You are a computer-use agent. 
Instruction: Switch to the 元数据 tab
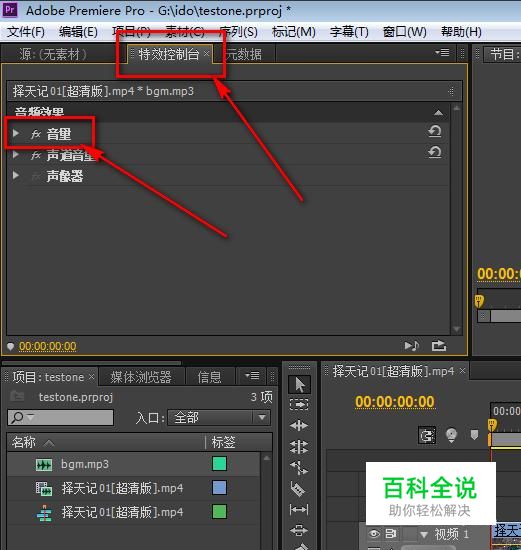[x=243, y=54]
